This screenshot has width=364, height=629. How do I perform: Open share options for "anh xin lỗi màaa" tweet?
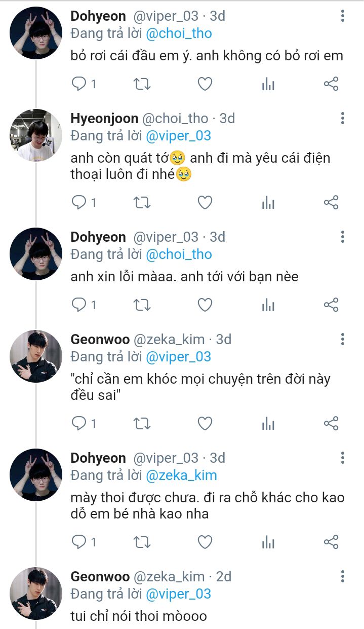pos(331,305)
